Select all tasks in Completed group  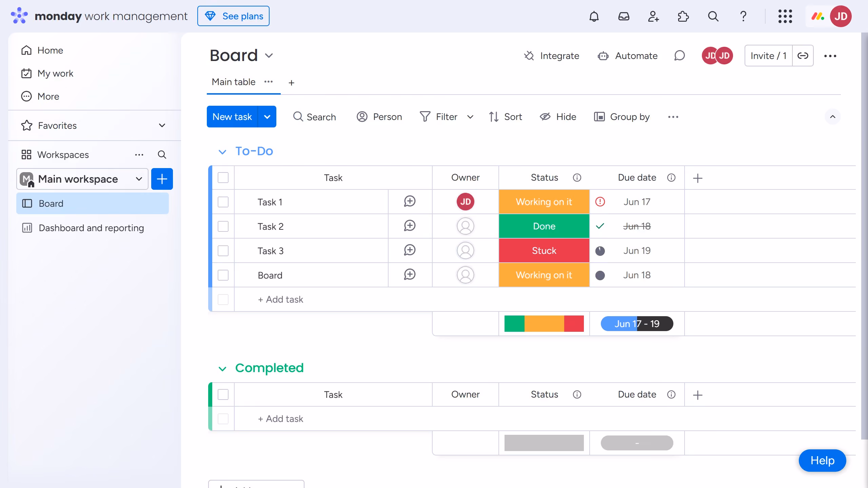tap(223, 394)
